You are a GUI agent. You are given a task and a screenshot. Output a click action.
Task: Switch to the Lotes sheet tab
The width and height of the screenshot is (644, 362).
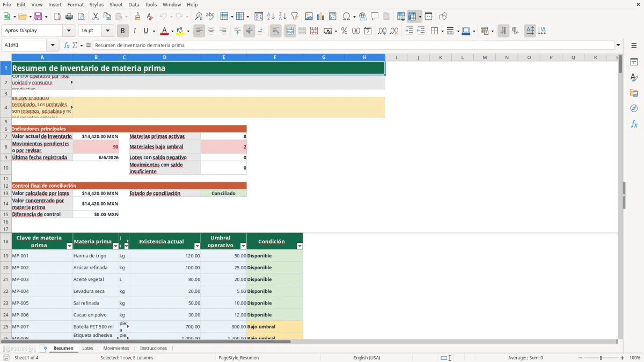click(87, 348)
